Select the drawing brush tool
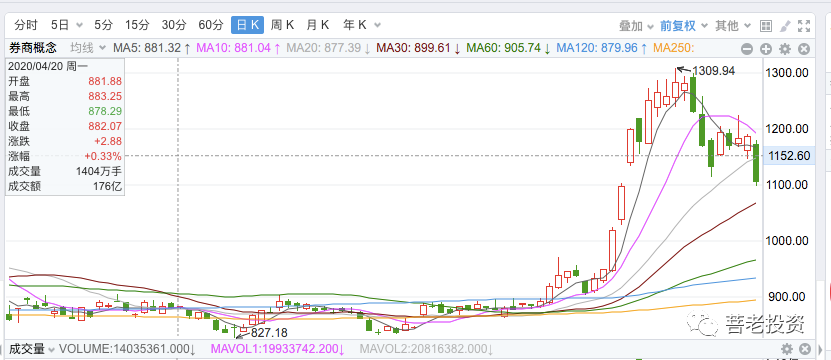Viewport: 831px width, 360px height. [x=785, y=25]
